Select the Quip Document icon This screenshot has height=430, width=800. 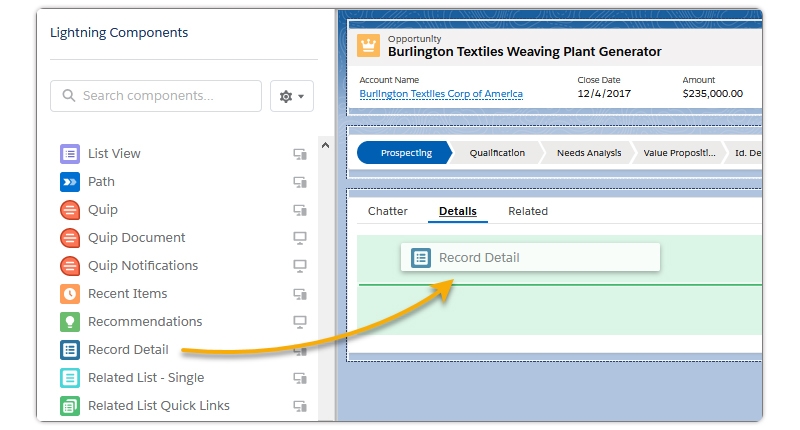point(69,238)
